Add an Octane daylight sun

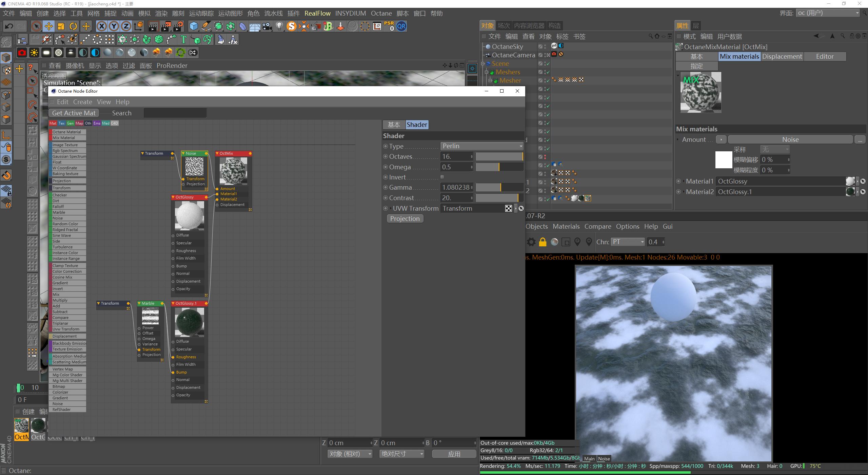coord(34,53)
